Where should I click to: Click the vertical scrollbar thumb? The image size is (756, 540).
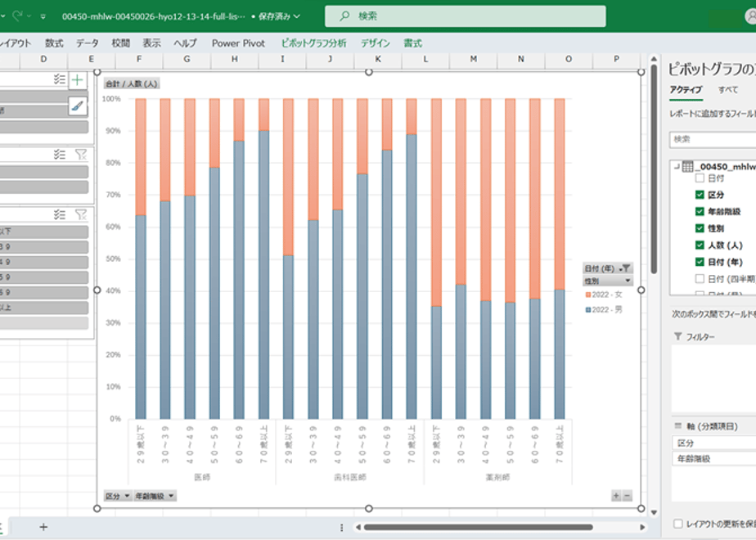[x=654, y=169]
